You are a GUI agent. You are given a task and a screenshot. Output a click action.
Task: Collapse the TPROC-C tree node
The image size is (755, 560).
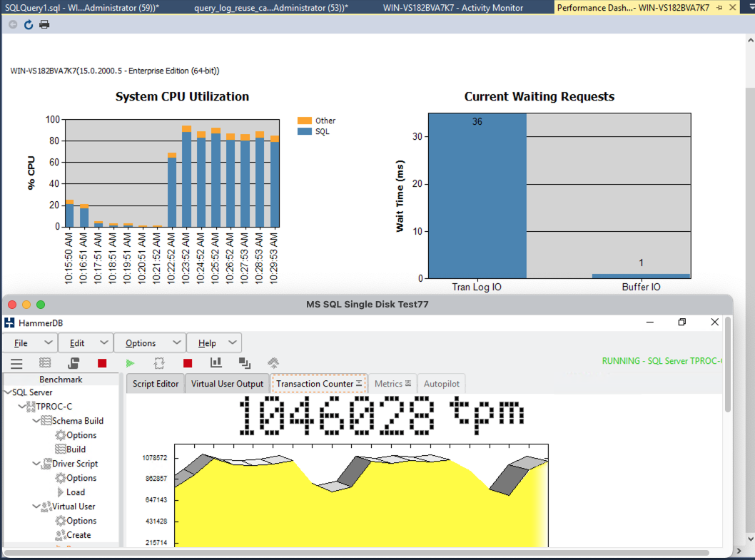pyautogui.click(x=21, y=407)
